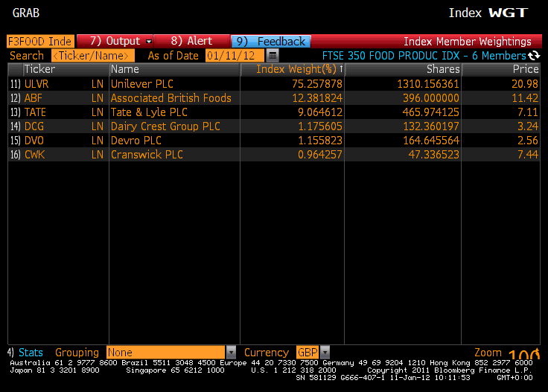Viewport: 548px width, 392px height.
Task: Select the 13) TATE ticker
Action: 35,112
